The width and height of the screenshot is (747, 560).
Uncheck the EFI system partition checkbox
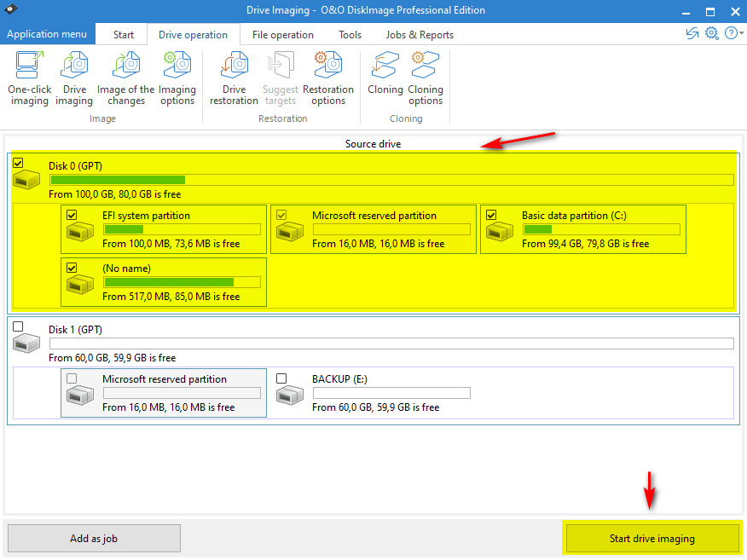click(x=72, y=215)
